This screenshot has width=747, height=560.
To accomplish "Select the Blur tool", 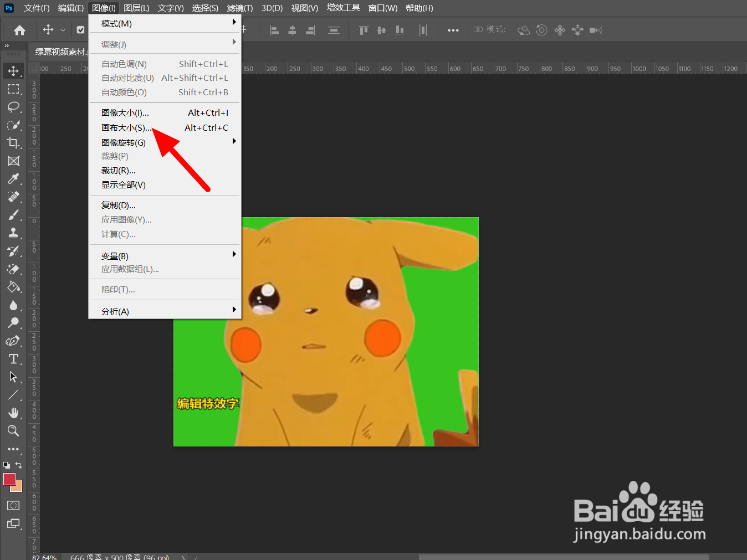I will (x=13, y=305).
